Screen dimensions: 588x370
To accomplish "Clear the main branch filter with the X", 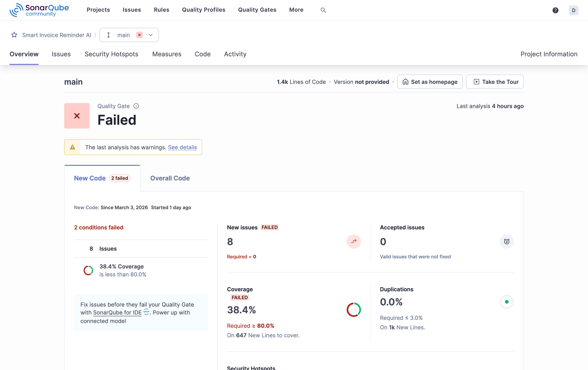I will 139,35.
